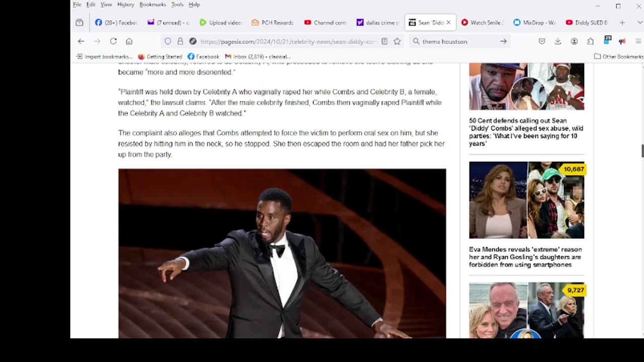This screenshot has height=362, width=644.
Task: Open the Edit menu
Action: [x=91, y=5]
